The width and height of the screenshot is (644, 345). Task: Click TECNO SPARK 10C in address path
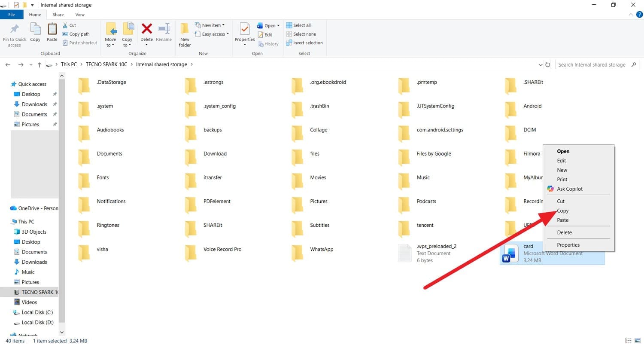[x=106, y=64]
